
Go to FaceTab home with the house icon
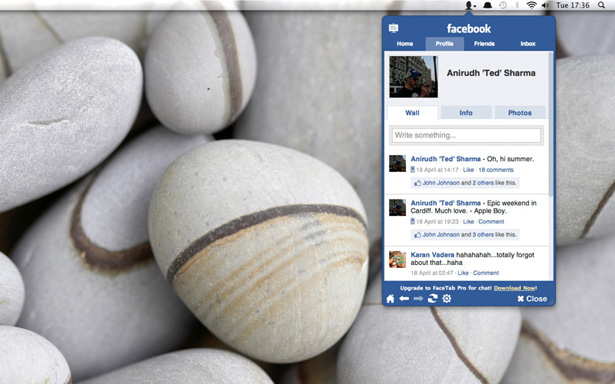[x=390, y=299]
